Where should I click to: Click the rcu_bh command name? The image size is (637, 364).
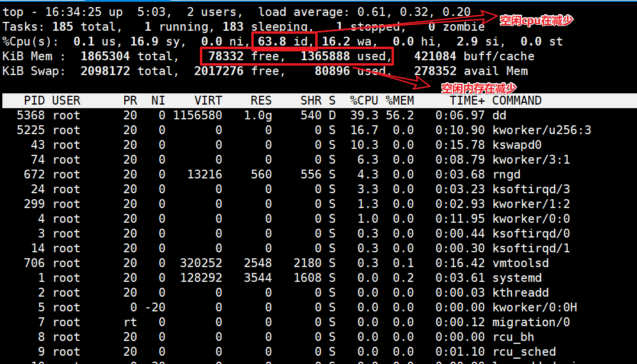(513, 337)
